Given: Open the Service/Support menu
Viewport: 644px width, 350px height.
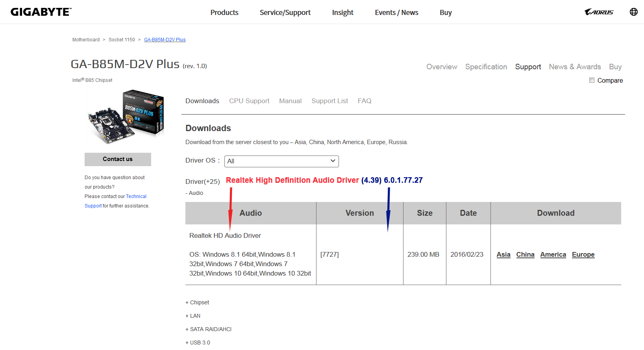Looking at the screenshot, I should point(285,13).
